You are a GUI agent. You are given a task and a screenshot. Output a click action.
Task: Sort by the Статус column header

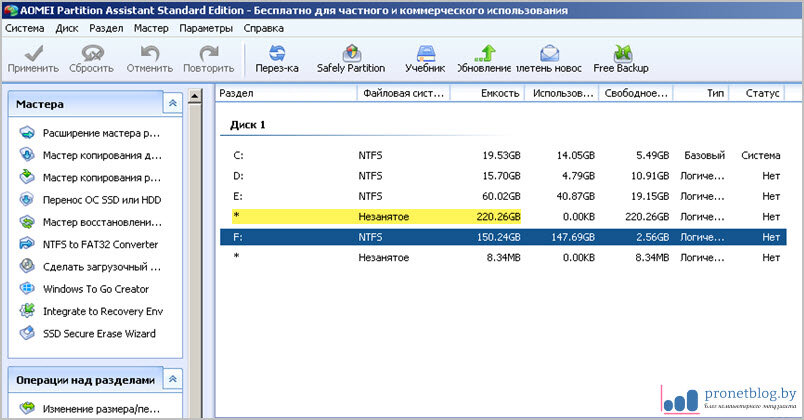click(757, 93)
